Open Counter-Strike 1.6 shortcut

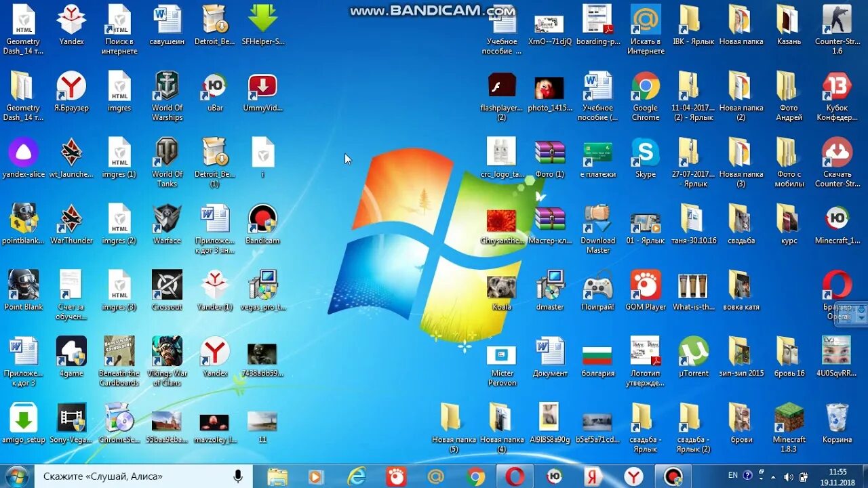pos(837,29)
